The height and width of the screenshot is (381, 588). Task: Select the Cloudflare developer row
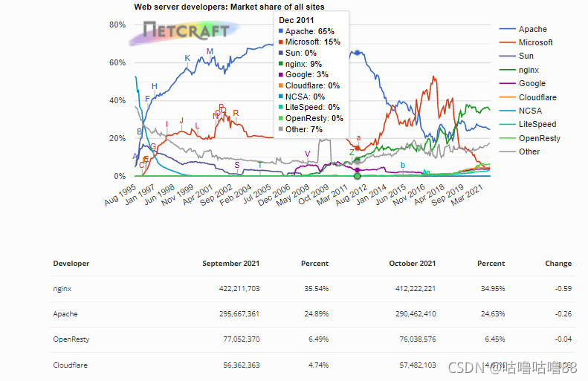point(312,365)
